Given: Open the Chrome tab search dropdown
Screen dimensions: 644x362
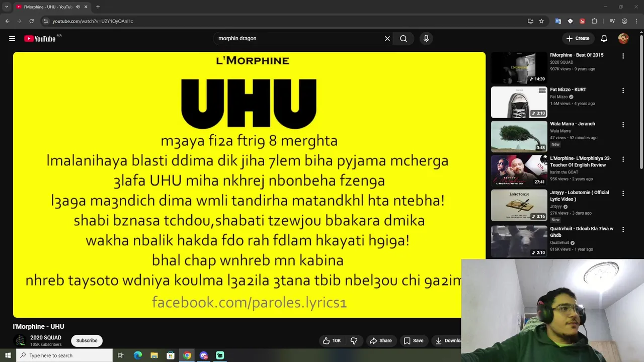Looking at the screenshot, I should point(7,7).
